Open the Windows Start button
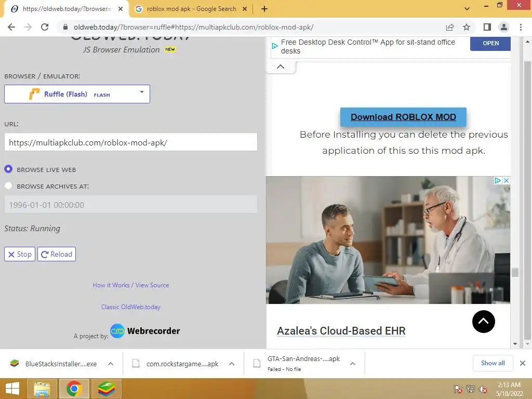 pyautogui.click(x=12, y=389)
